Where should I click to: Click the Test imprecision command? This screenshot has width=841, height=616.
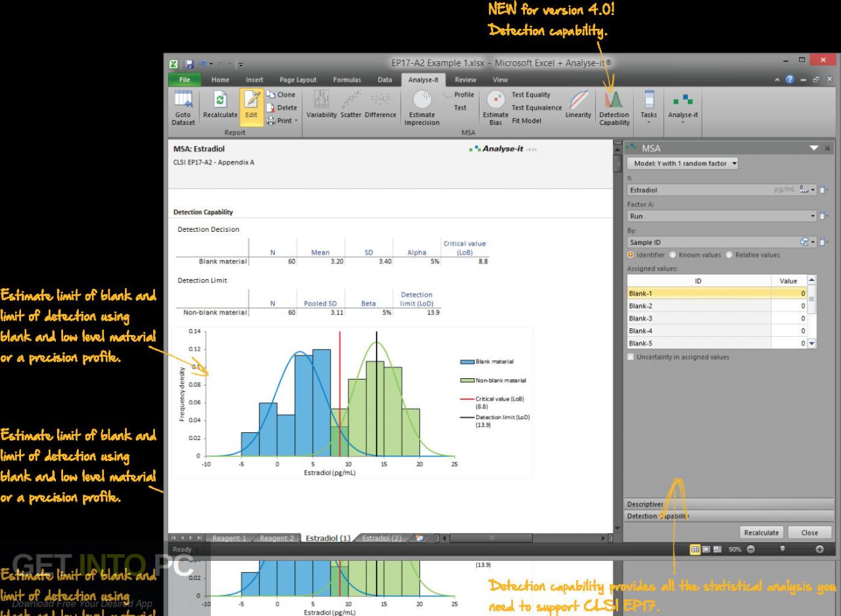click(461, 108)
